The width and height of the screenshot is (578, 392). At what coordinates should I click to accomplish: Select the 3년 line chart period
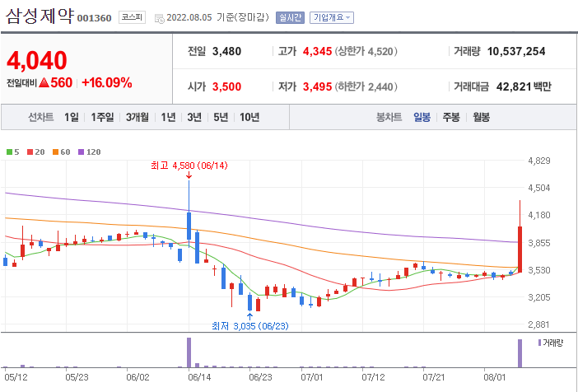point(194,117)
